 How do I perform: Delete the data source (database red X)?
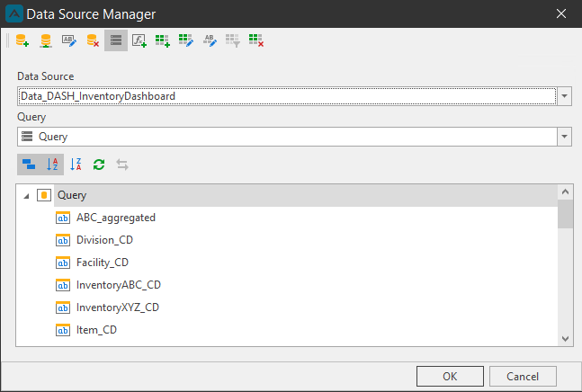(x=93, y=40)
